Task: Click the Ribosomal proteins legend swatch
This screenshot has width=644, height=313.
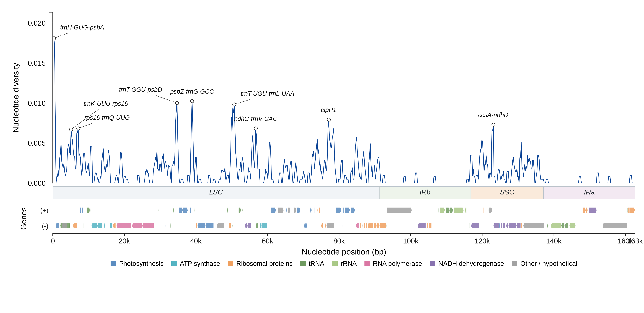Action: [231, 264]
